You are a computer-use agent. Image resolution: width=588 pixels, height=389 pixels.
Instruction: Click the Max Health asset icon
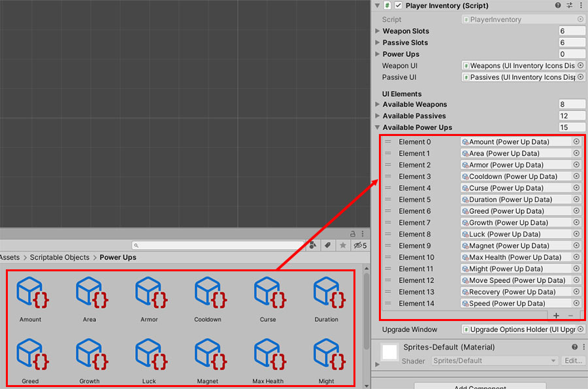[x=267, y=355]
